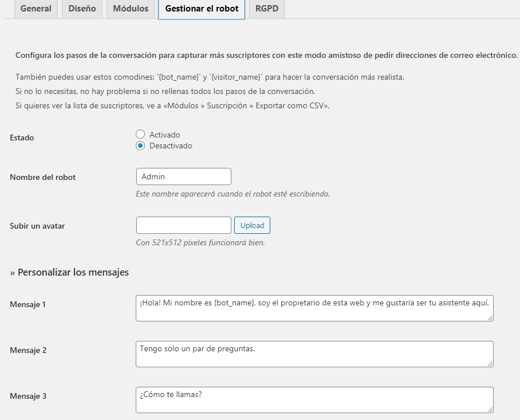Grab the Mensaje 1 resize handle
This screenshot has width=520, height=420.
click(x=490, y=318)
